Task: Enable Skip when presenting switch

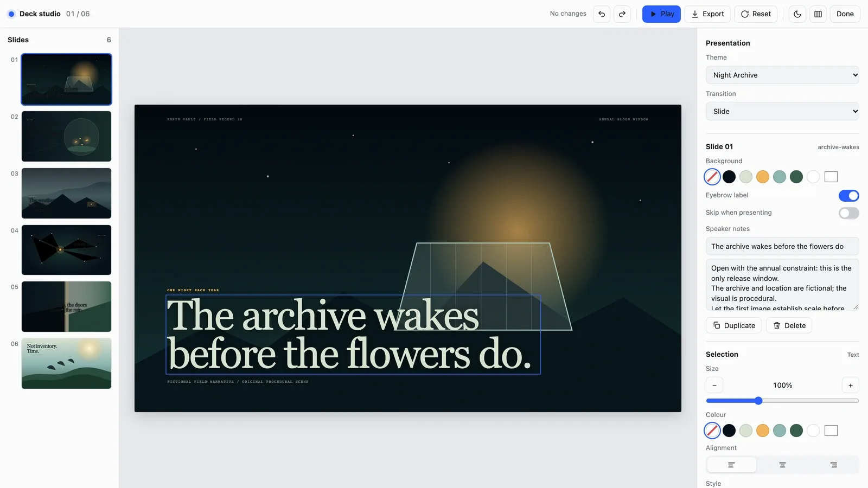Action: pyautogui.click(x=849, y=213)
